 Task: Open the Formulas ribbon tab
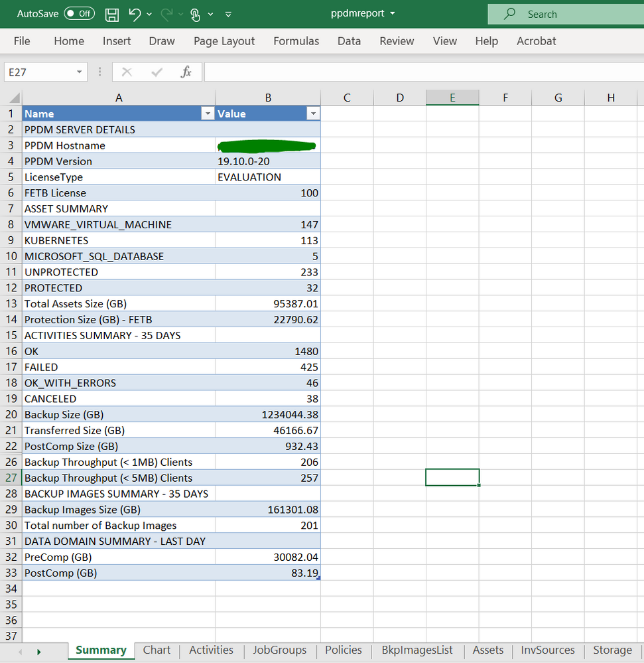click(x=296, y=41)
